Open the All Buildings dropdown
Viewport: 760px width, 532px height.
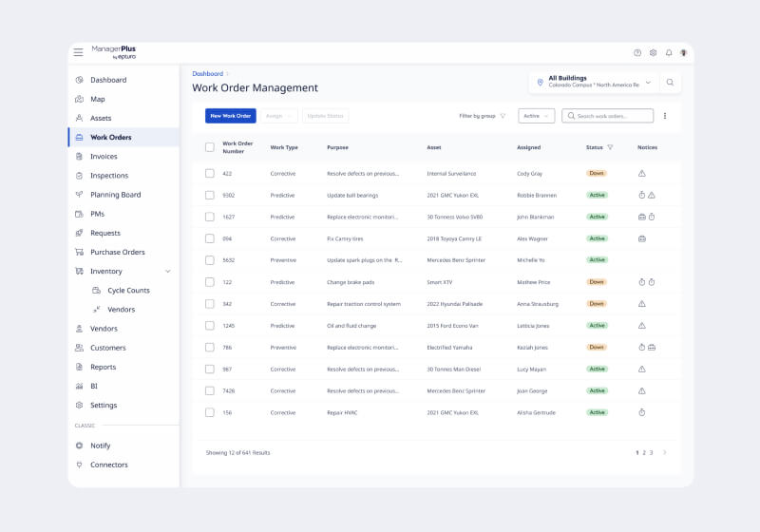coord(595,83)
